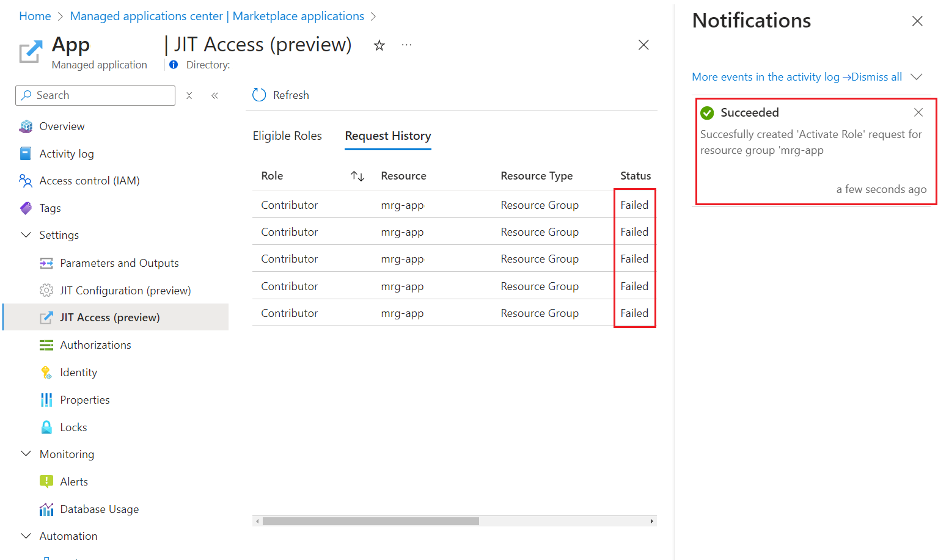Viewport: 949px width, 560px height.
Task: Click the Authorizations list icon
Action: pyautogui.click(x=46, y=345)
